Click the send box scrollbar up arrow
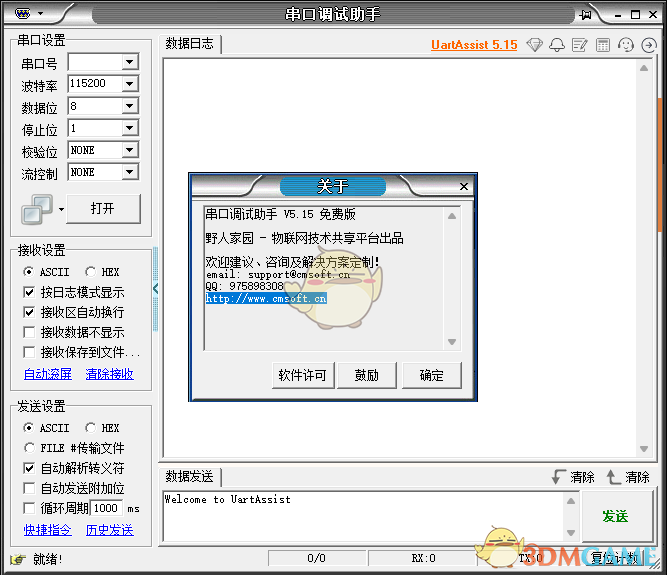 (571, 501)
